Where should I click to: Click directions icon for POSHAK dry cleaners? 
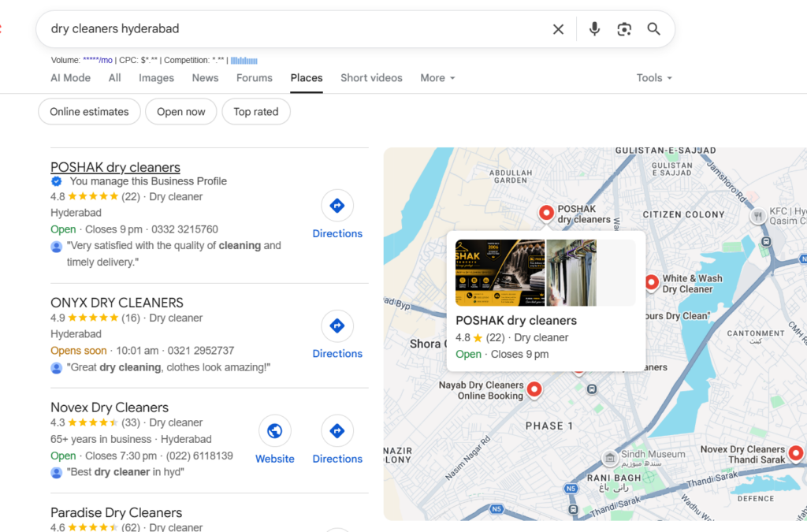coord(337,205)
